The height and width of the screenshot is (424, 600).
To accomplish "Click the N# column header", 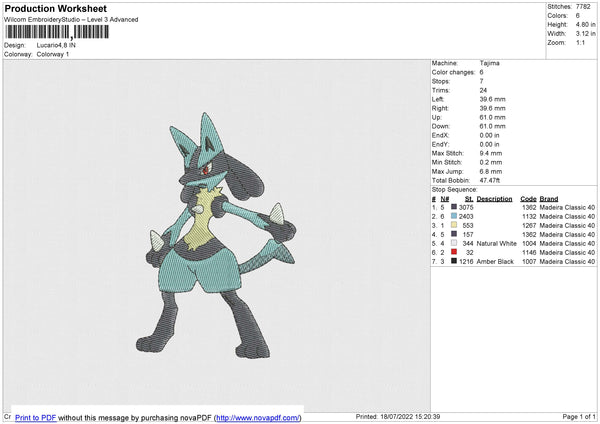I will 445,199.
